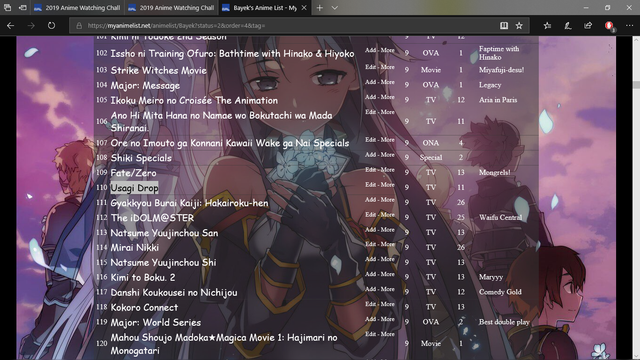Image resolution: width=640 pixels, height=360 pixels.
Task: Go back with the back arrow
Action: (11, 26)
